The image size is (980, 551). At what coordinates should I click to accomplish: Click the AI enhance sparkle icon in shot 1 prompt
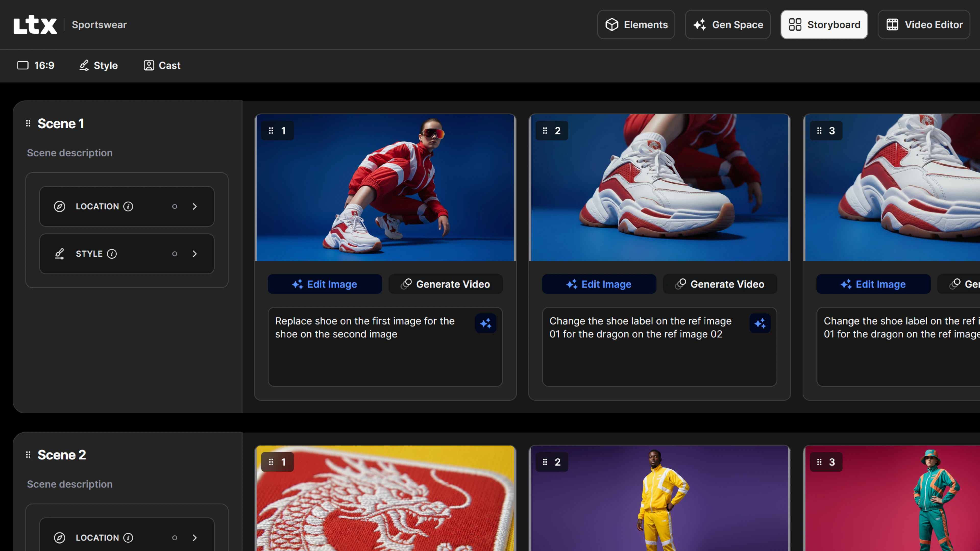coord(485,324)
